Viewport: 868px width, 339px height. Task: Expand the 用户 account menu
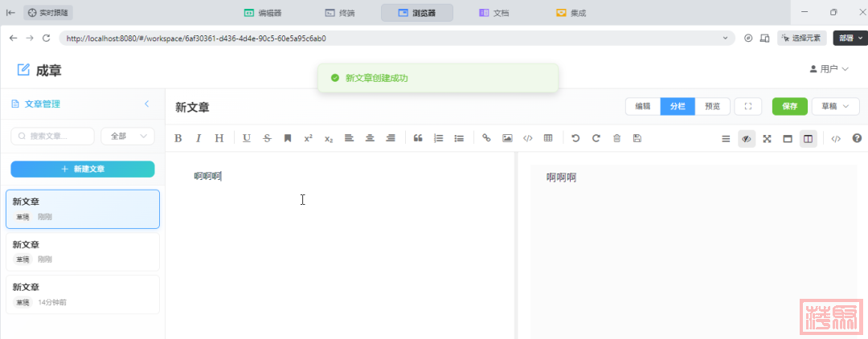point(829,69)
